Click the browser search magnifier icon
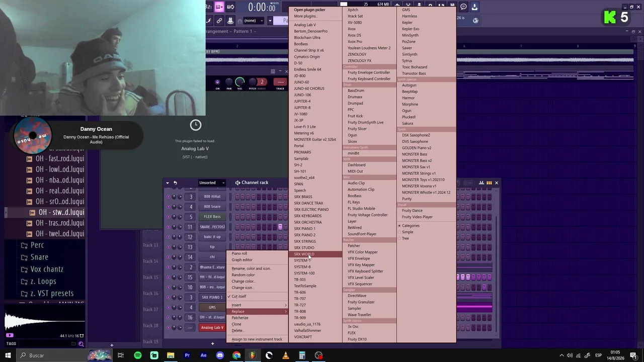The height and width of the screenshot is (362, 644). pos(81,344)
